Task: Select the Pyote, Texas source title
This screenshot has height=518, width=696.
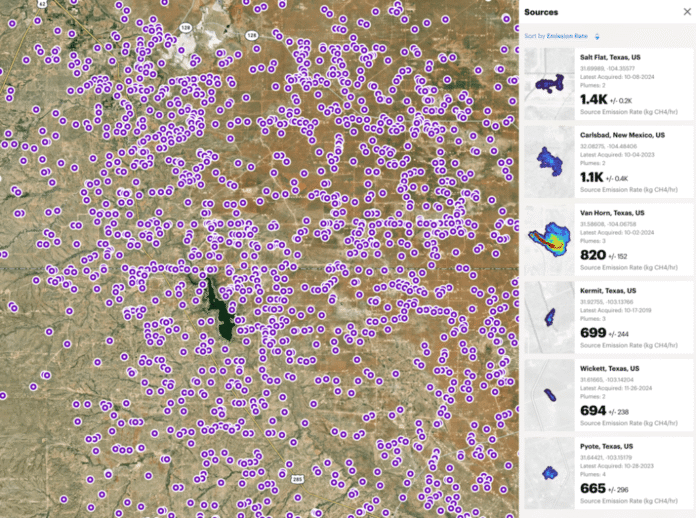Action: (x=605, y=445)
